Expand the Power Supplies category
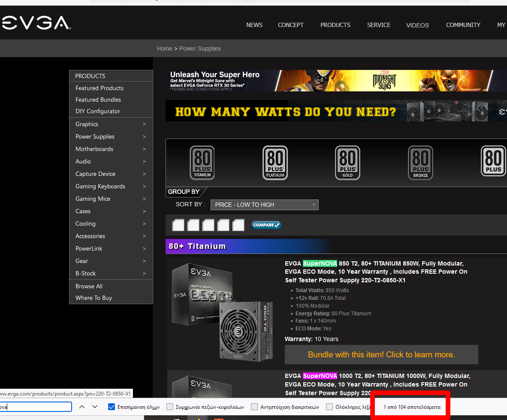507x420 pixels. (111, 136)
